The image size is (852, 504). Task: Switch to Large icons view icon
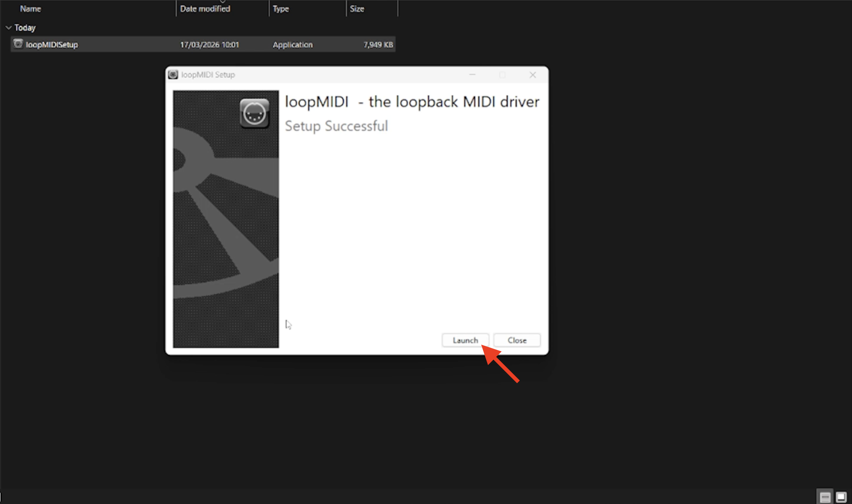point(841,497)
